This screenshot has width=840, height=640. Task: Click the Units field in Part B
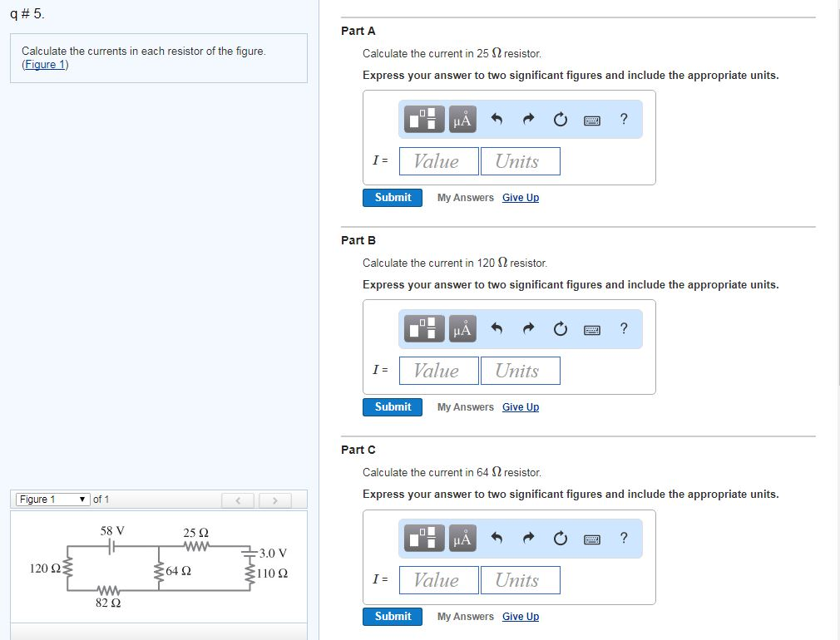coord(520,370)
